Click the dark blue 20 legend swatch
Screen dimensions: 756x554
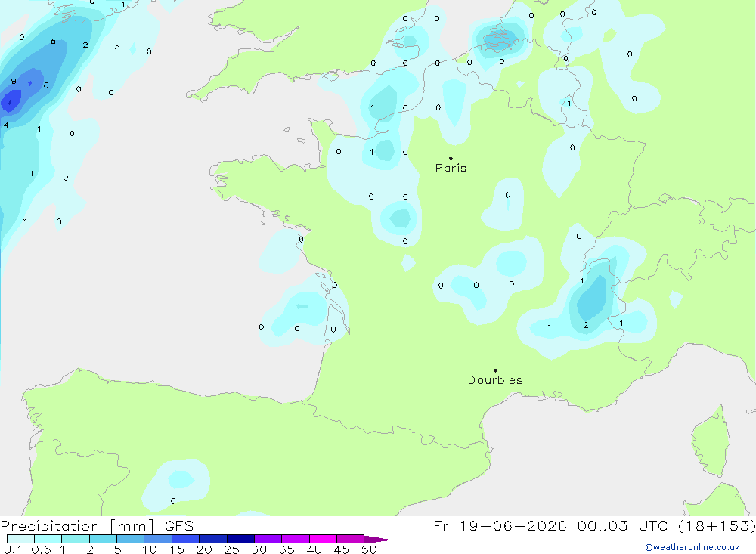click(x=212, y=539)
